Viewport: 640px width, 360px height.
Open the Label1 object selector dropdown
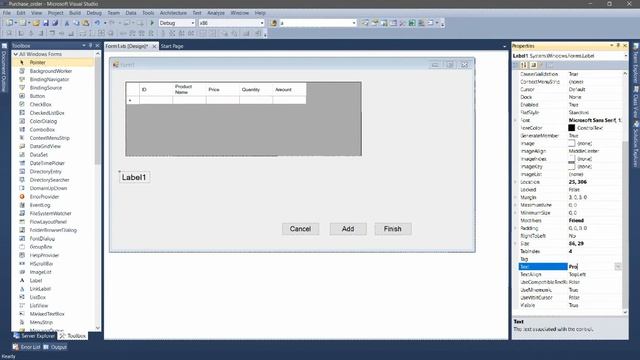click(625, 56)
